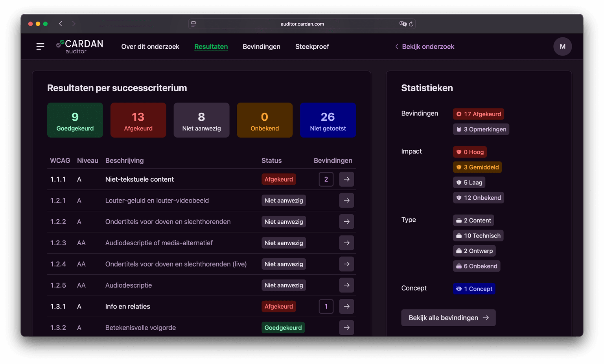Click the Bevindingen column header
The image size is (604, 364).
333,160
